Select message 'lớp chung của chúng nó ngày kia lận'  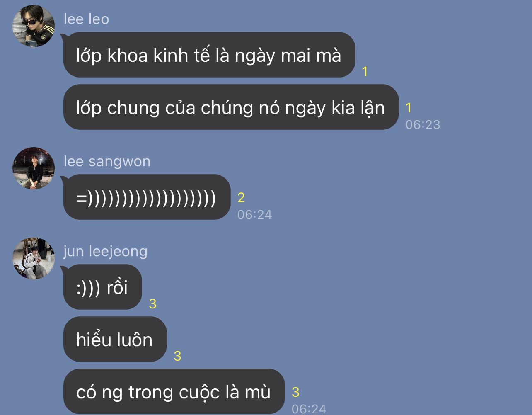[231, 107]
